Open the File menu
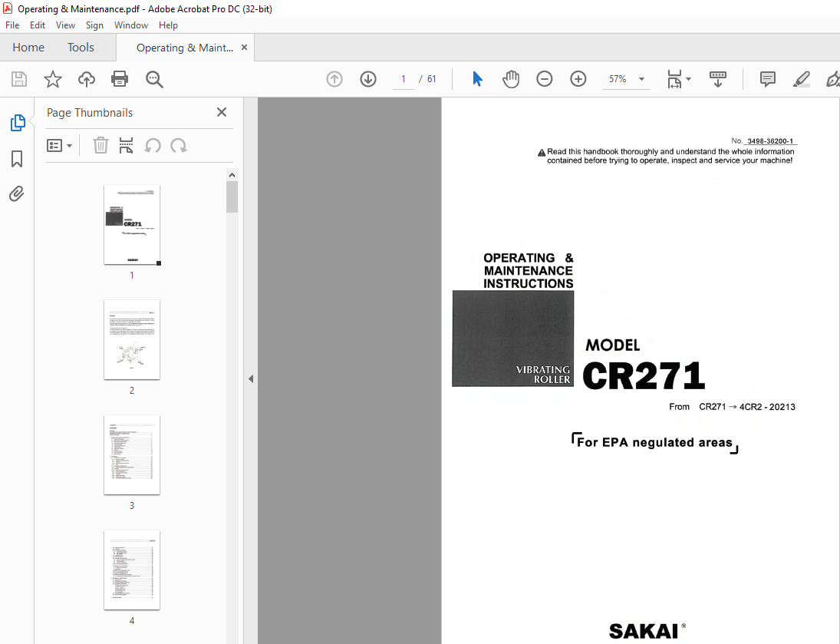 tap(12, 25)
